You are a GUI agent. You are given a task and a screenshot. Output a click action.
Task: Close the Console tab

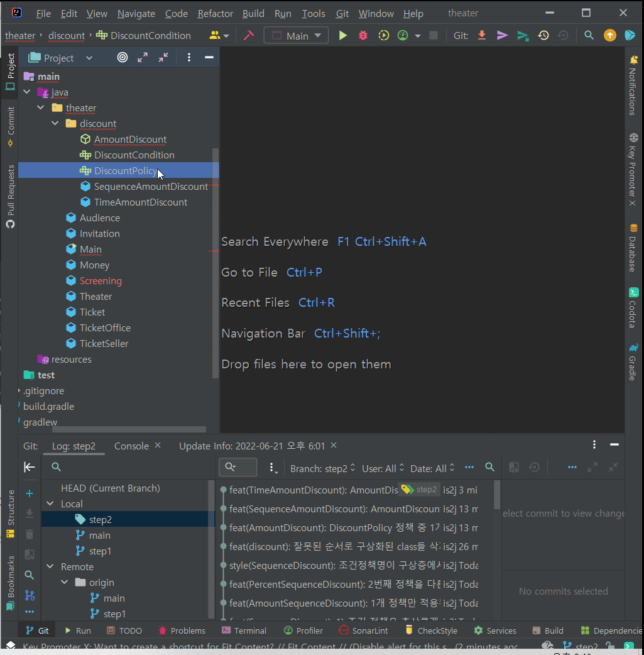pos(158,445)
